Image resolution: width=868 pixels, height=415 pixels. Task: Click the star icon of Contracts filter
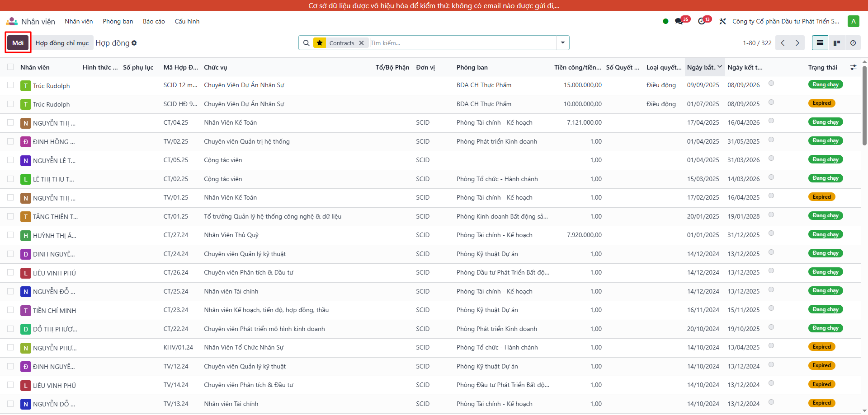(320, 43)
